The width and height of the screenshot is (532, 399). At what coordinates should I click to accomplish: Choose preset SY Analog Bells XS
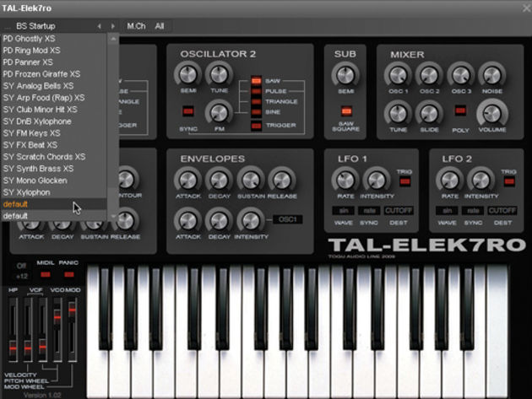tap(54, 86)
